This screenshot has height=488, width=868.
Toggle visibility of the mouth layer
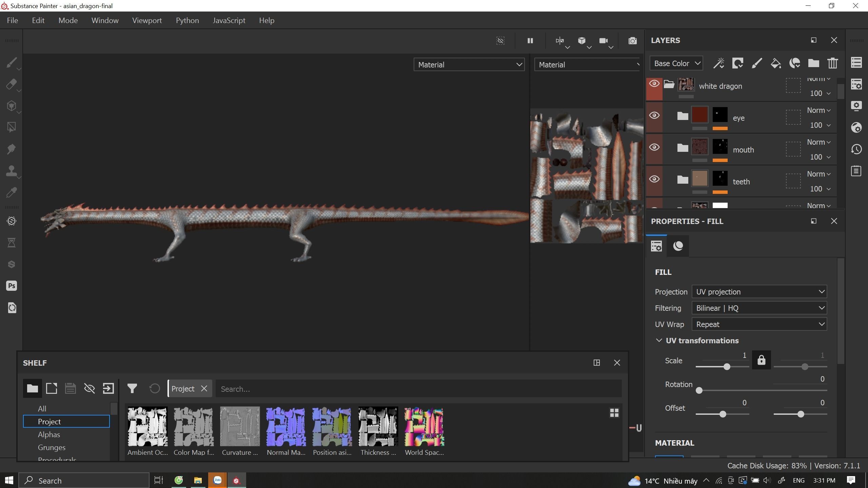[654, 147]
